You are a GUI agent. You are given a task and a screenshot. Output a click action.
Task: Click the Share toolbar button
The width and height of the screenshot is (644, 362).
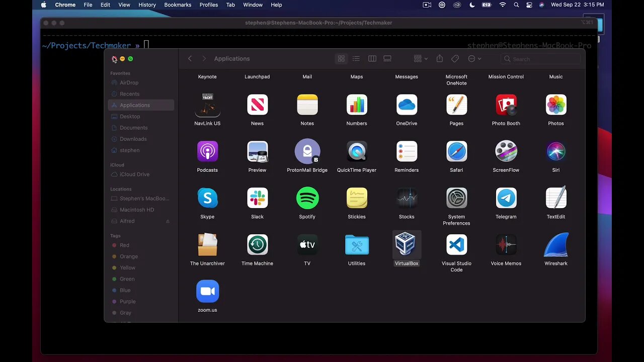tap(439, 59)
